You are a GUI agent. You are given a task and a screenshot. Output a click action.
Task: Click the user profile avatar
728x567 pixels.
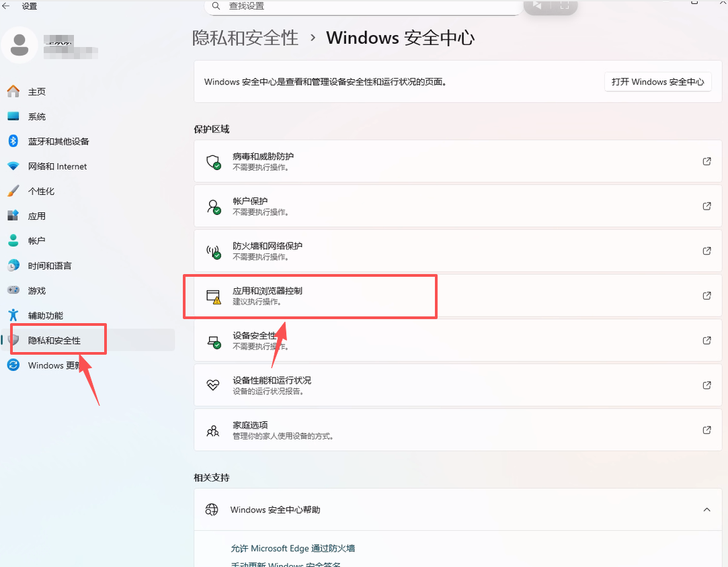pyautogui.click(x=19, y=44)
